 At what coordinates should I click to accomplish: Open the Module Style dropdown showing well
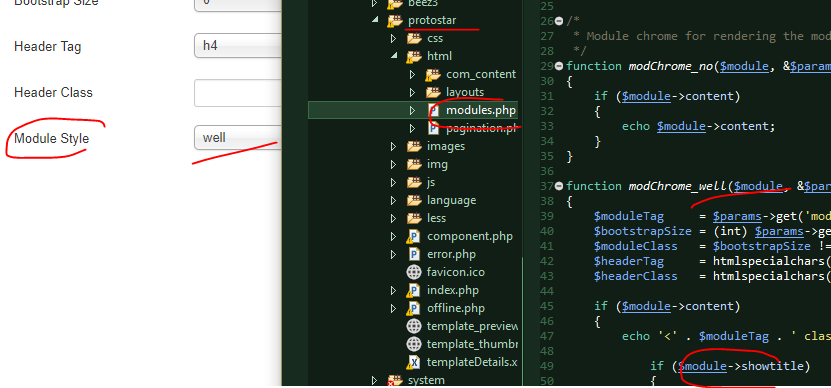click(237, 138)
